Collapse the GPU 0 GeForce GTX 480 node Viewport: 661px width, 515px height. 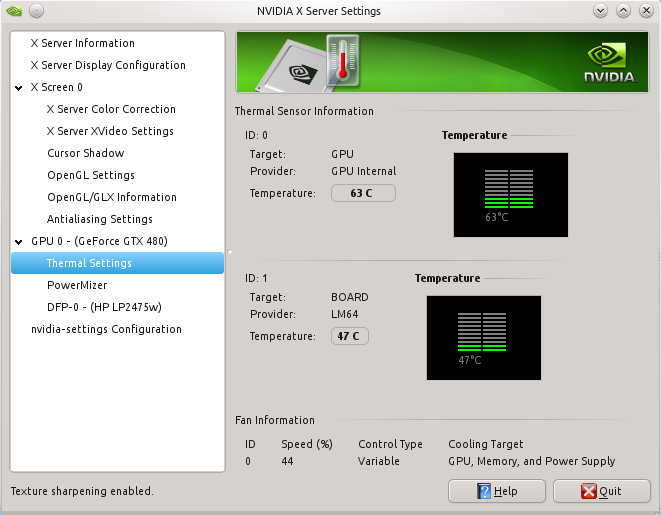click(x=19, y=241)
